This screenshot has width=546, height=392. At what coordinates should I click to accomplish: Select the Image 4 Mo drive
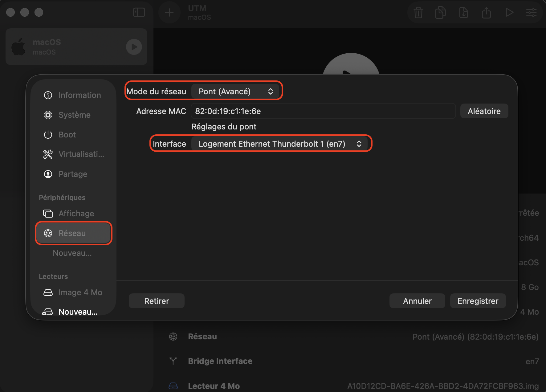pyautogui.click(x=73, y=292)
